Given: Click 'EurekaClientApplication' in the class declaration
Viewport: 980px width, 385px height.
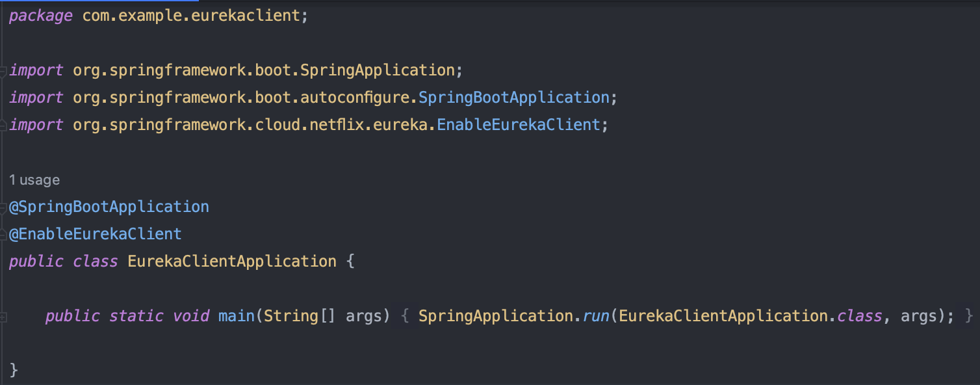Looking at the screenshot, I should pos(232,261).
